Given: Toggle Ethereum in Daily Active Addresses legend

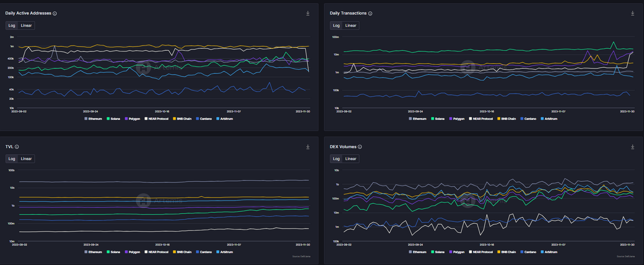Looking at the screenshot, I should 93,118.
